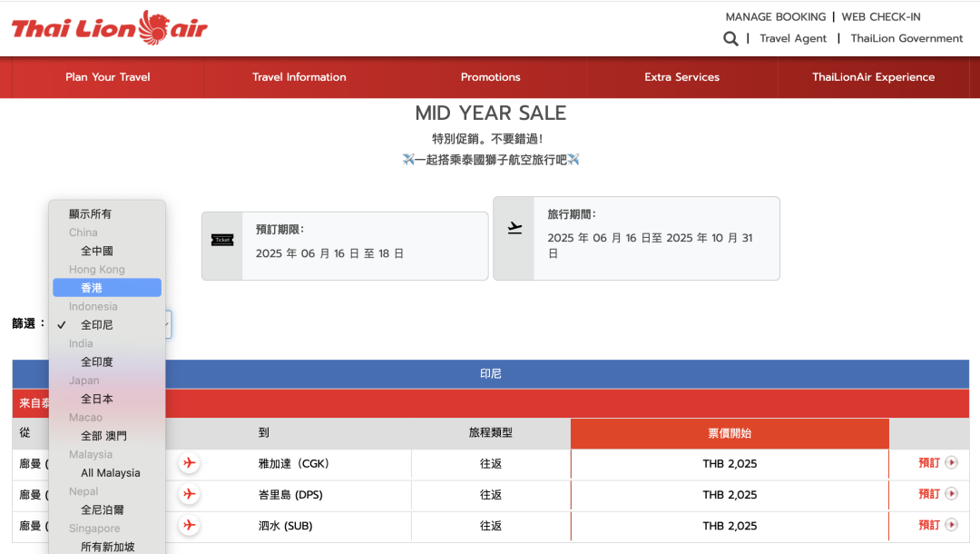The image size is (980, 554).
Task: Click the THB 2,025 price for 雅加達 (CGK)
Action: click(x=730, y=463)
